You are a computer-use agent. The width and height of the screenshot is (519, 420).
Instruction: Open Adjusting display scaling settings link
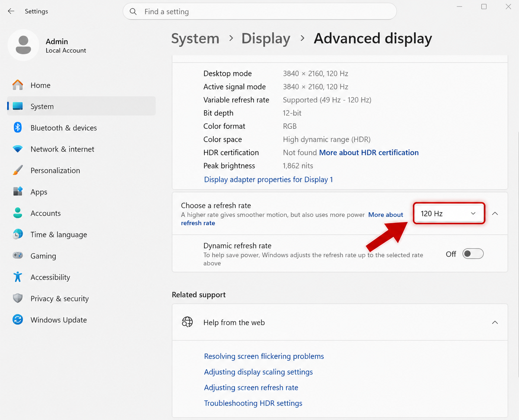click(x=258, y=372)
